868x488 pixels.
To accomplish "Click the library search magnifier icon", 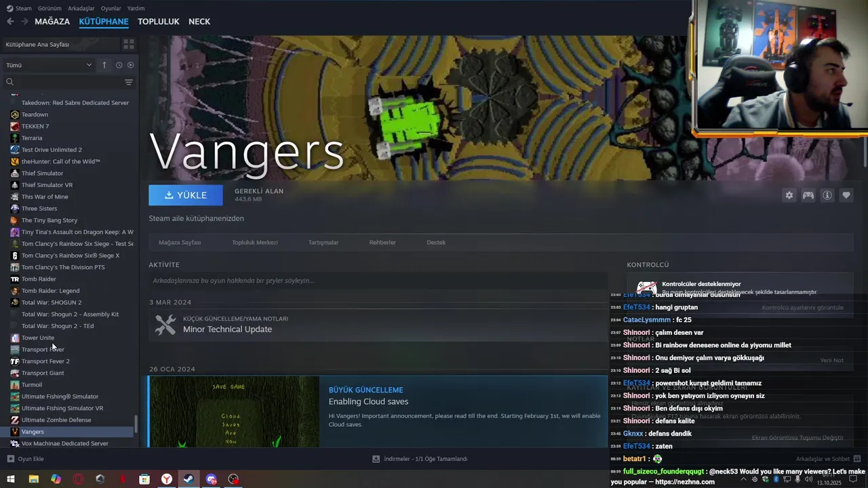I will point(9,82).
